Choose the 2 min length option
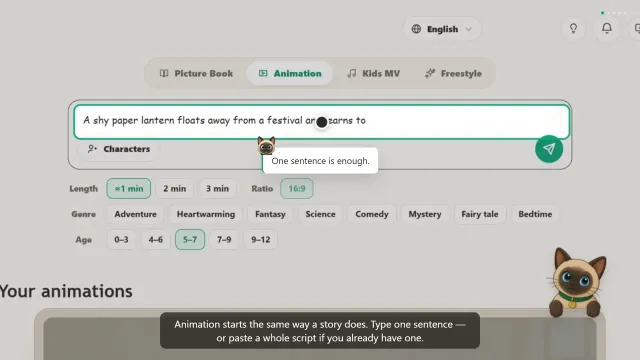 click(175, 189)
